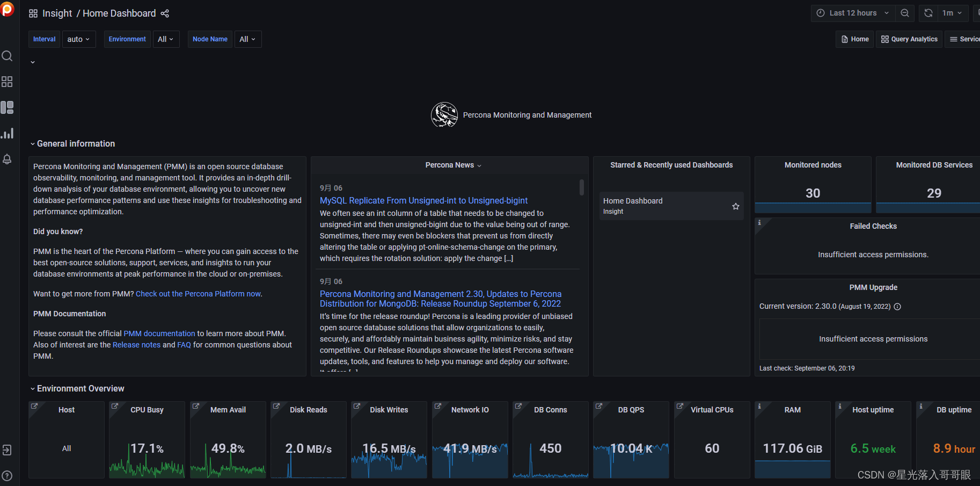Open the Grafana/PMM home logo
This screenshot has width=980, height=486.
click(8, 9)
